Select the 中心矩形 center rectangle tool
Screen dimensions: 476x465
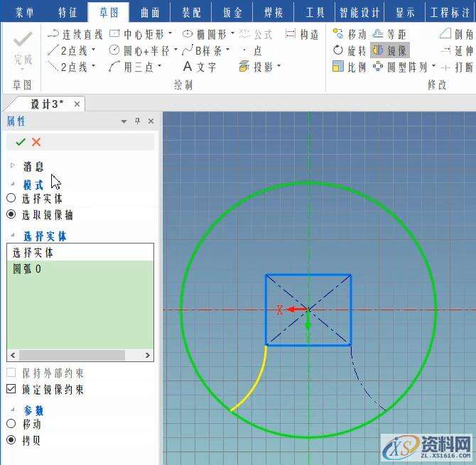tap(137, 34)
